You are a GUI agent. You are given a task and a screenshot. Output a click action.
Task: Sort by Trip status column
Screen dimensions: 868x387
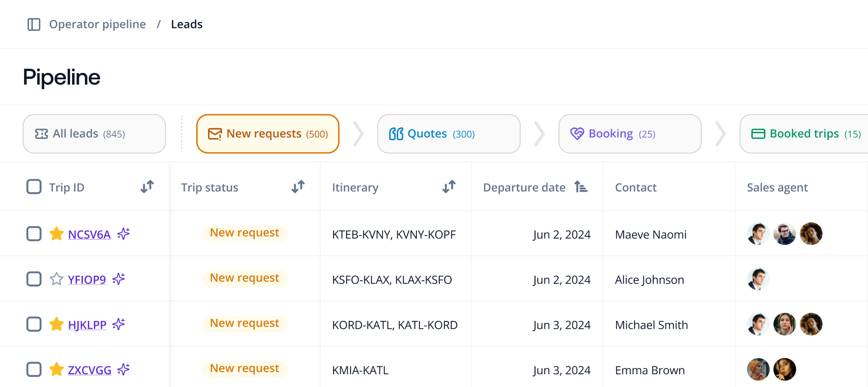pyautogui.click(x=298, y=187)
